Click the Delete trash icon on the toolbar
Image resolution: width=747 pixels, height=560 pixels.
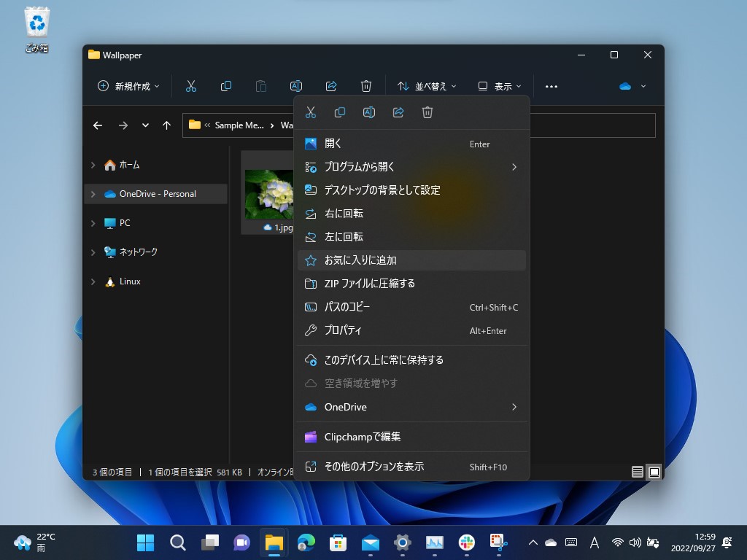[x=366, y=86]
